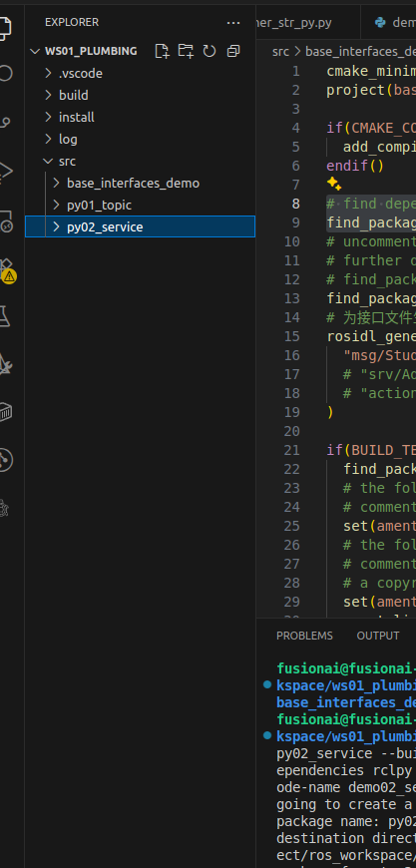
Task: Collapse the WS01_PLUMBING workspace root
Action: pyautogui.click(x=35, y=51)
